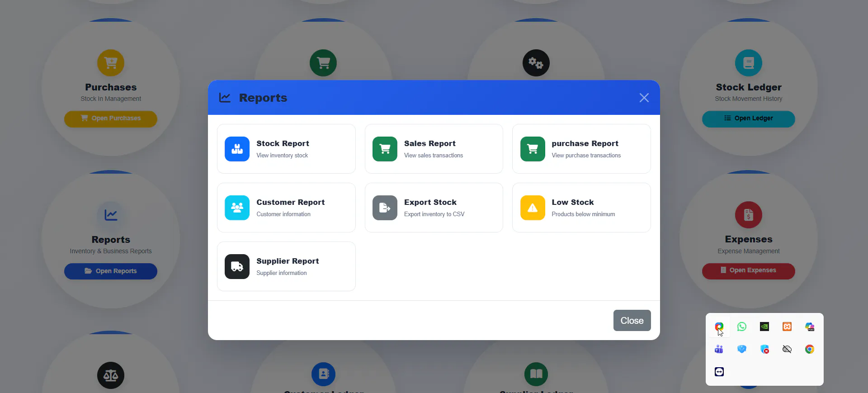Click the green open book icon
This screenshot has height=393, width=868.
536,374
